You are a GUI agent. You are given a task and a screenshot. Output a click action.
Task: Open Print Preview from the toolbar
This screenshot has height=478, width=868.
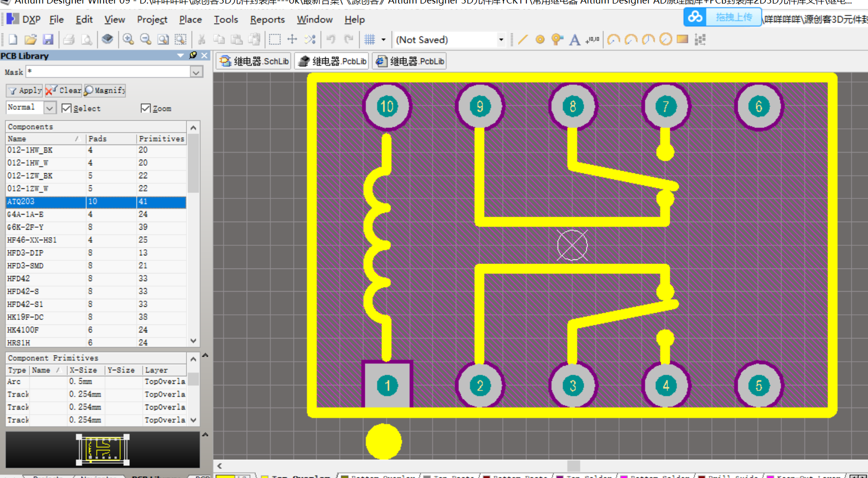coord(87,39)
